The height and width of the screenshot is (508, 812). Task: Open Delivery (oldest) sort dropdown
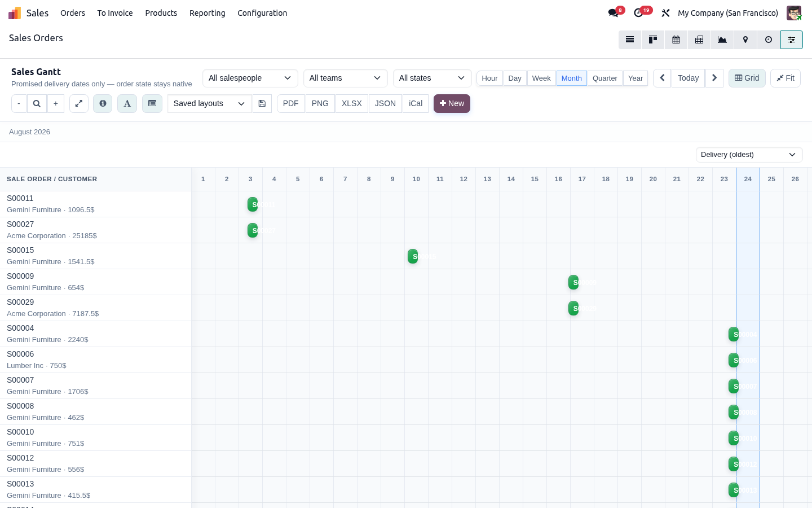(x=749, y=155)
